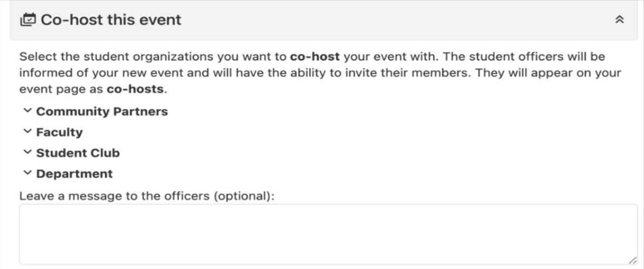Screen dimensions: 644x269
Task: Click empty area of the gray header bar
Action: (379, 20)
